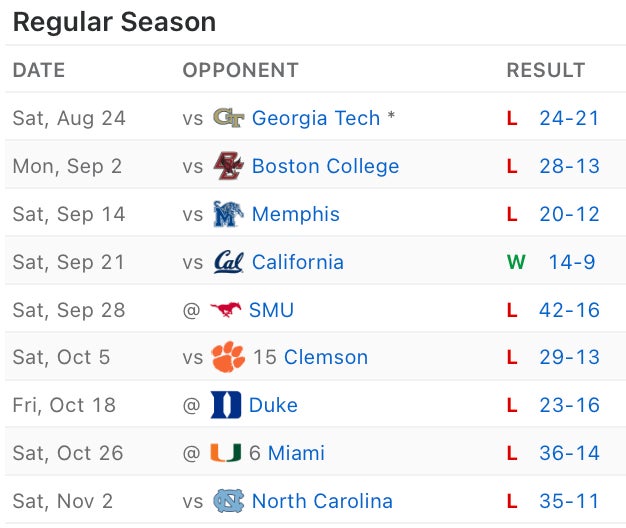Image resolution: width=626 pixels, height=528 pixels.
Task: Click the RESULT column header
Action: 545,70
